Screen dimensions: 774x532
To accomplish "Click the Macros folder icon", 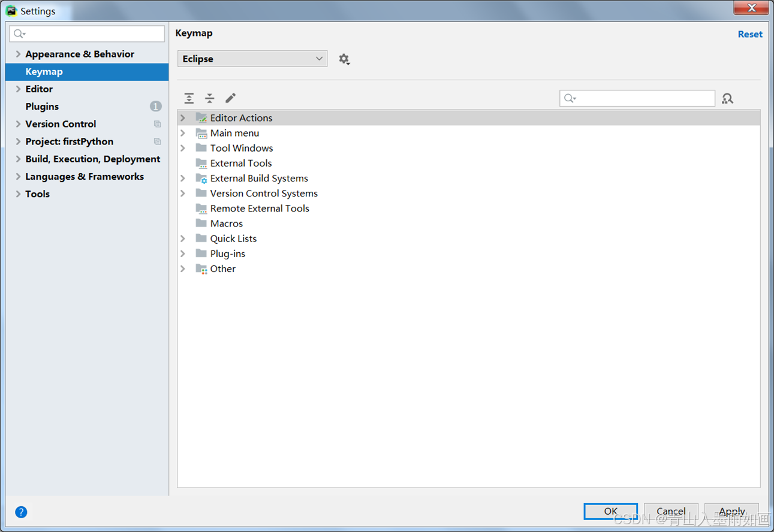I will point(201,223).
